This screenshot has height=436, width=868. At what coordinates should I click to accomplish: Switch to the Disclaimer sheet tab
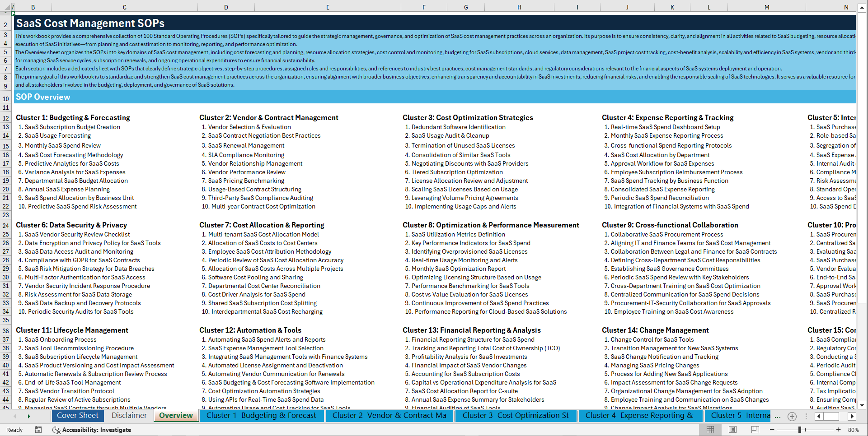coord(128,416)
